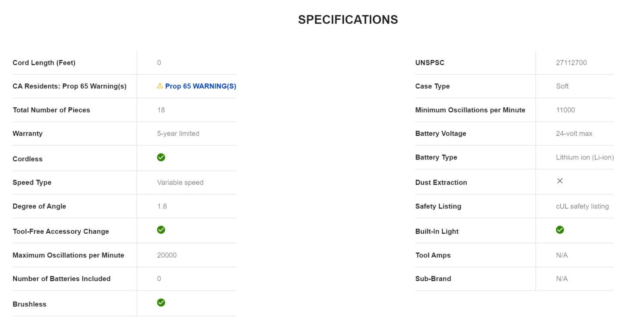
Task: Click the Tool-Free Accessory Change green checkmark
Action: point(161,230)
